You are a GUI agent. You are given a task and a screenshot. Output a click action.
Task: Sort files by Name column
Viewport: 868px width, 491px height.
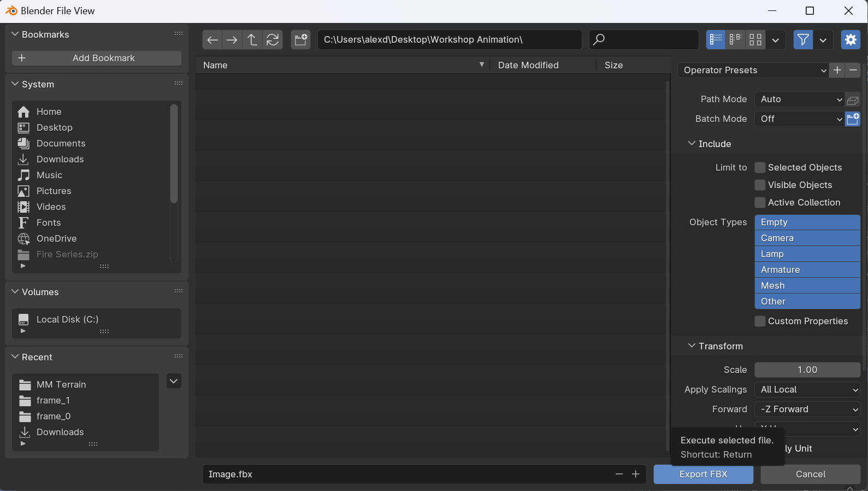point(344,65)
